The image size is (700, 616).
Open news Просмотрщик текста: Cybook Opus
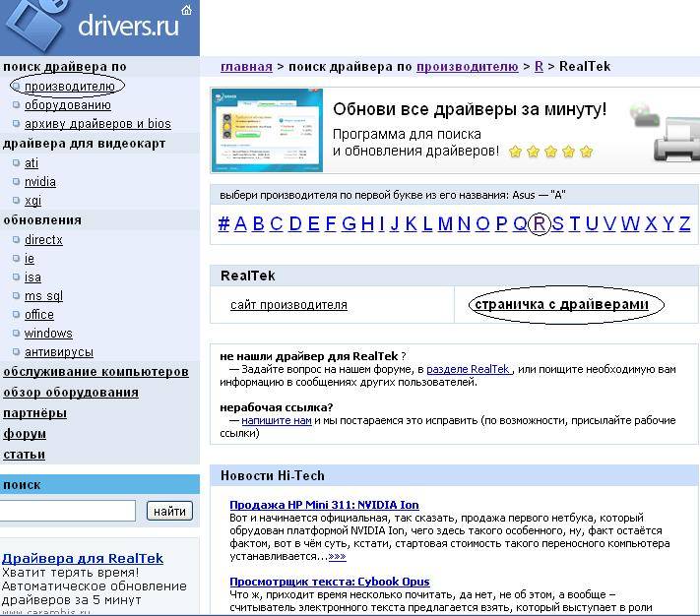pos(330,582)
